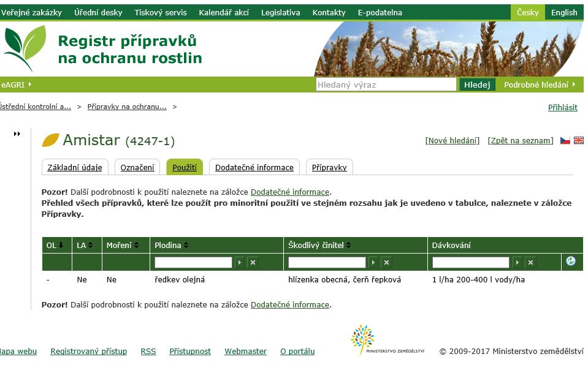Follow the Dodatečné informace link below the table
Screen dimensions: 588x373
[x=290, y=305]
